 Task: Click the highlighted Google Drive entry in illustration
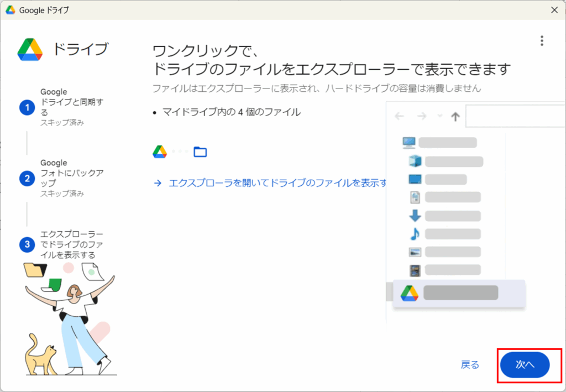point(459,294)
